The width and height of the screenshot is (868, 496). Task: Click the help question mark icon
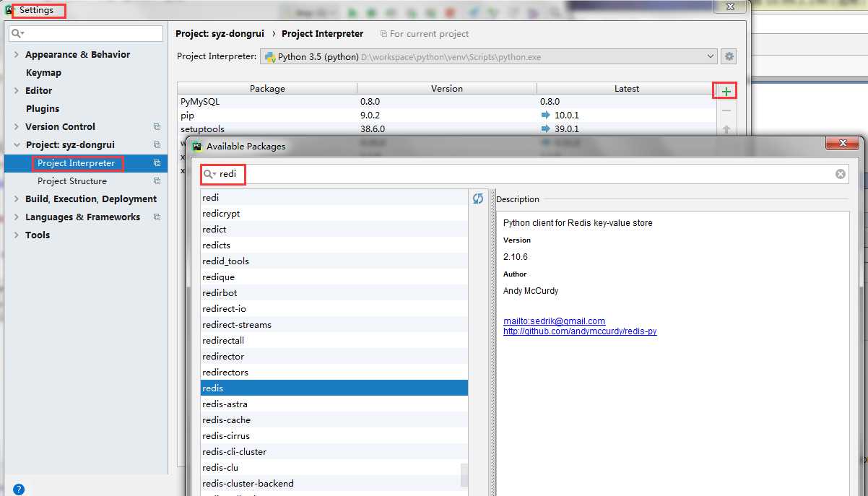point(19,489)
